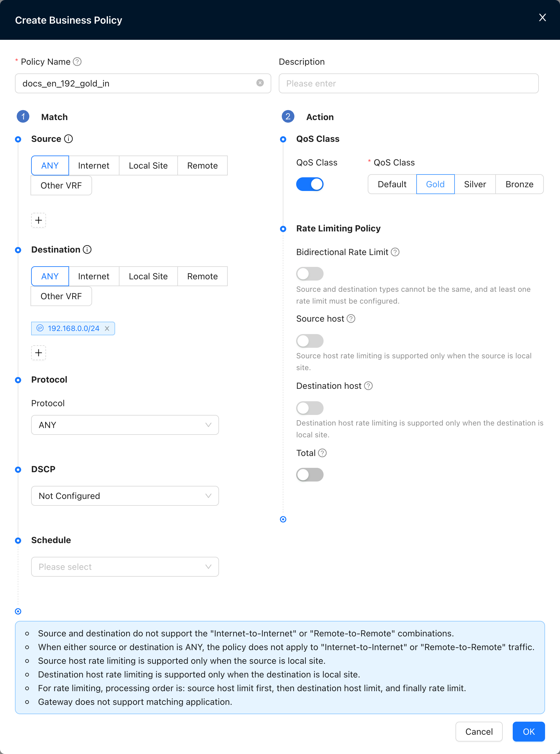Confirm policy with OK button
The image size is (560, 754).
point(529,732)
